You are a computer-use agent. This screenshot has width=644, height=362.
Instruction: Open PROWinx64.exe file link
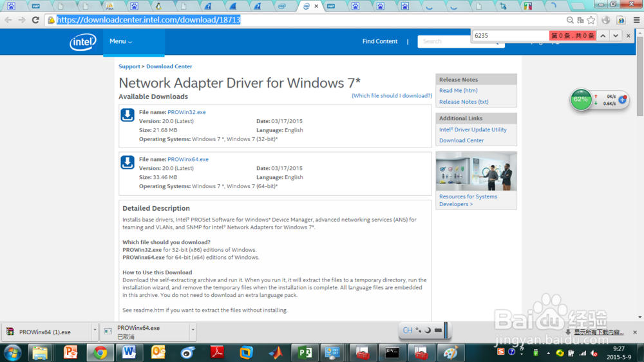pyautogui.click(x=187, y=160)
